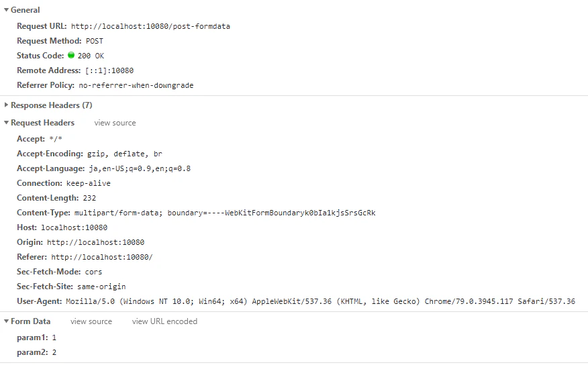The height and width of the screenshot is (365, 588).
Task: Click the param2 form data entry
Action: [36, 352]
